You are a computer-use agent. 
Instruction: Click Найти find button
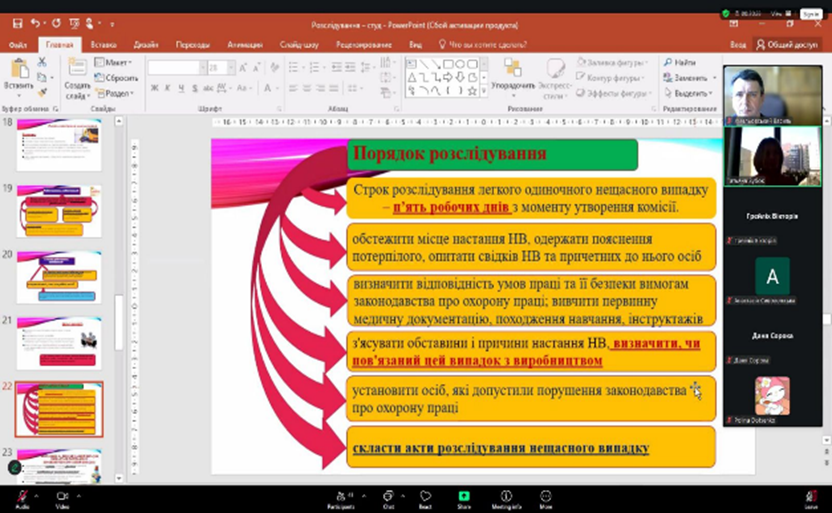[x=680, y=62]
